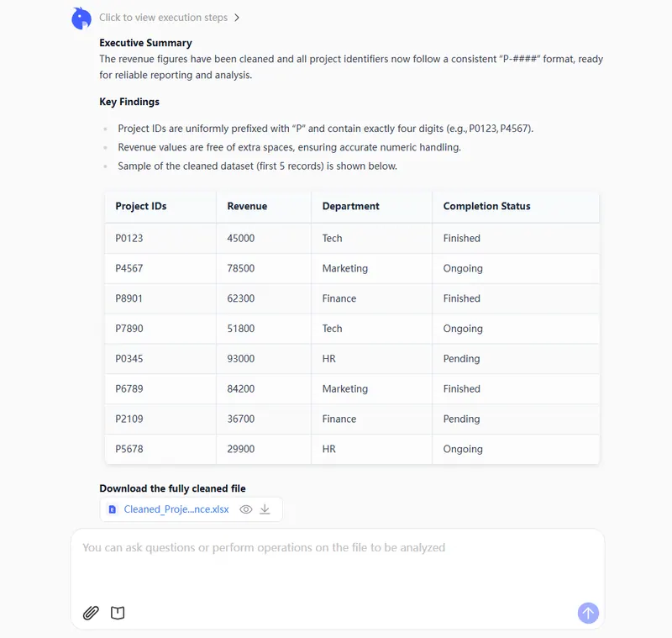Click the Department column header
The width and height of the screenshot is (672, 638).
click(350, 206)
